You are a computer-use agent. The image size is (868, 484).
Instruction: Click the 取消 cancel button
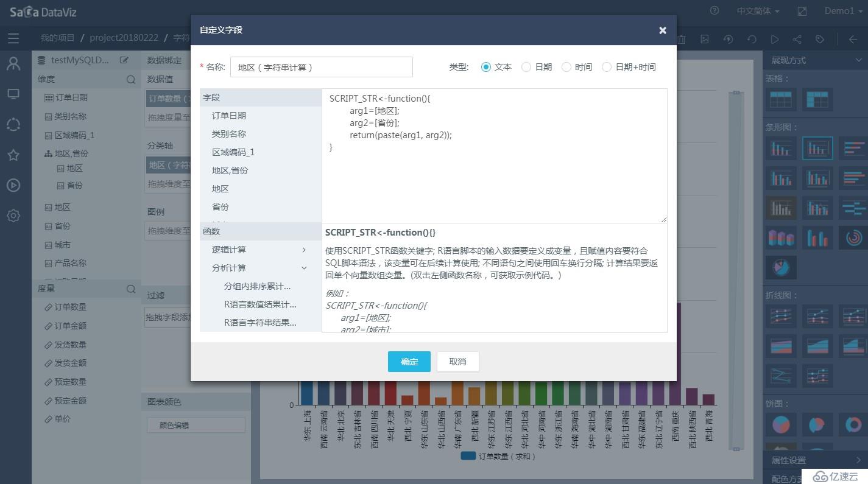tap(457, 362)
